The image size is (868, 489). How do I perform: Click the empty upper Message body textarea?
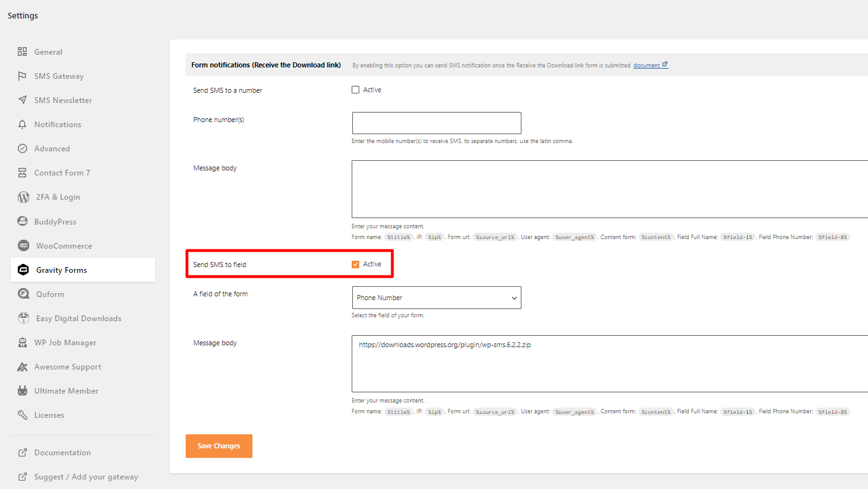tap(610, 189)
